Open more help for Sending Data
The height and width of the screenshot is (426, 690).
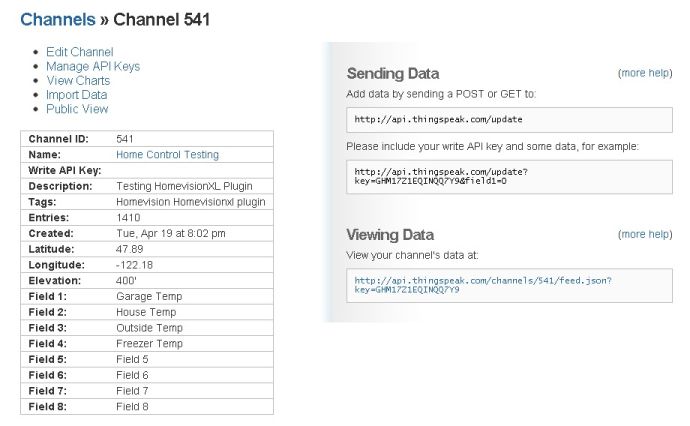click(x=645, y=73)
